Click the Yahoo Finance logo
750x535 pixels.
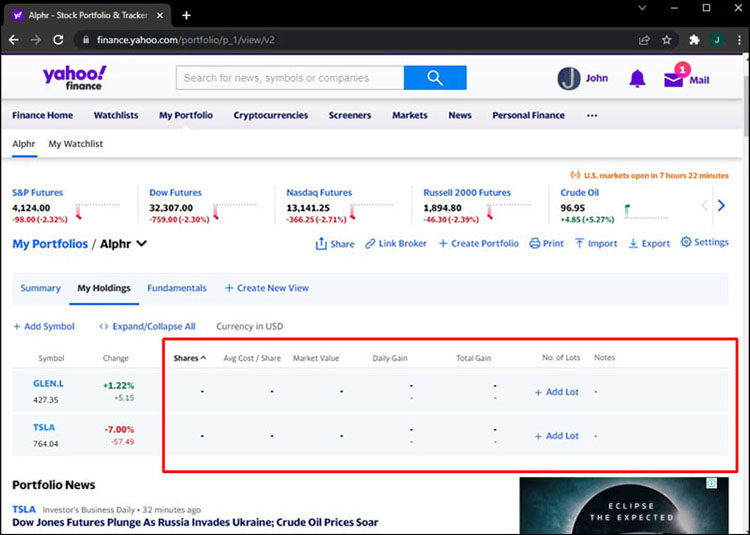pos(75,77)
